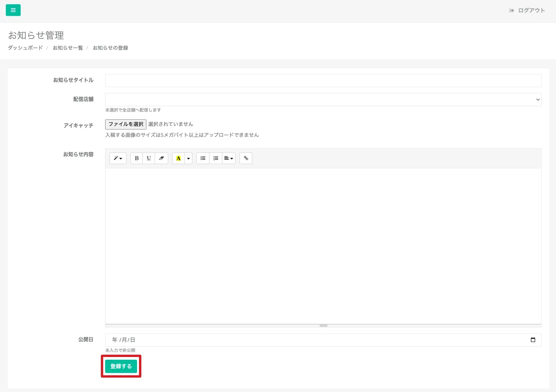
Task: Click the ログアウト link
Action: pyautogui.click(x=527, y=10)
